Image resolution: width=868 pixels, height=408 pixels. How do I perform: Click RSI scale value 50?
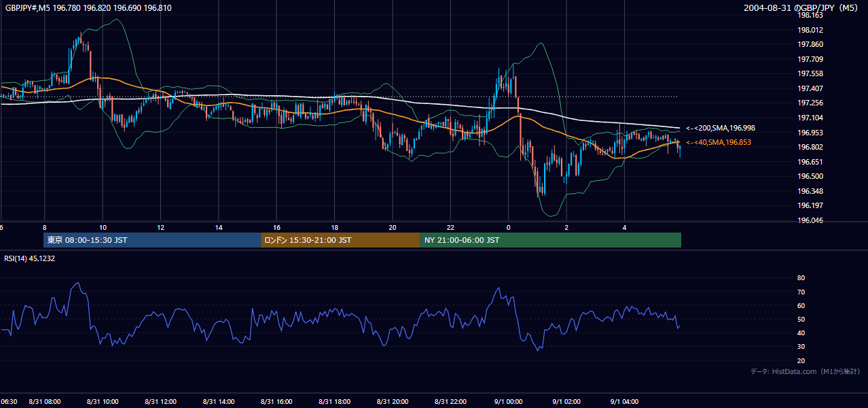(x=801, y=319)
